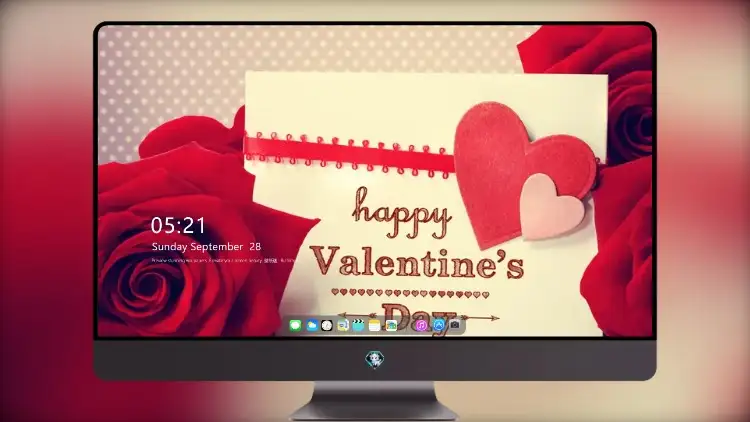Launch the purple iTunes music icon

coord(421,326)
